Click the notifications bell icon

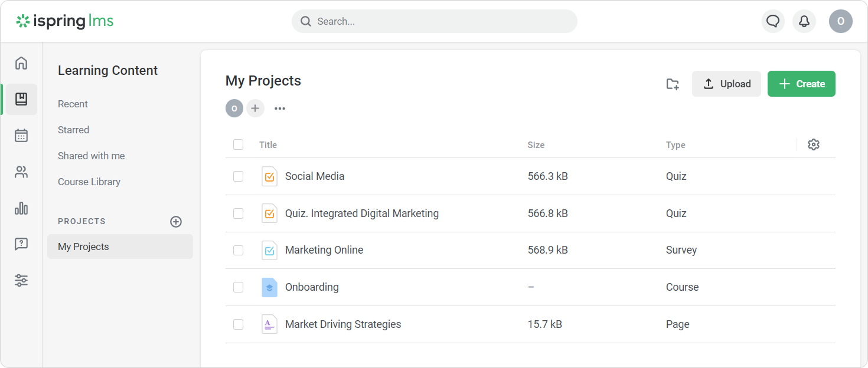click(804, 21)
